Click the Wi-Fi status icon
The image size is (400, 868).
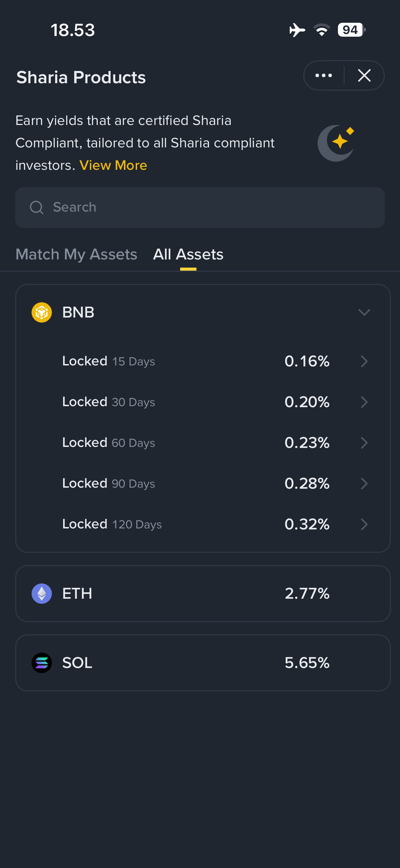click(321, 30)
